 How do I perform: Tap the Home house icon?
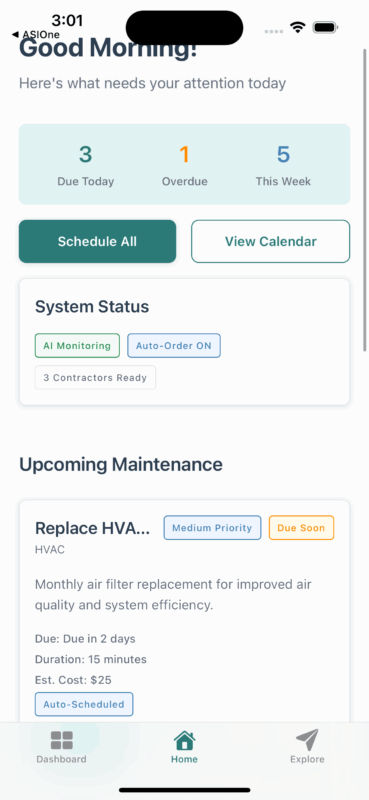184,740
